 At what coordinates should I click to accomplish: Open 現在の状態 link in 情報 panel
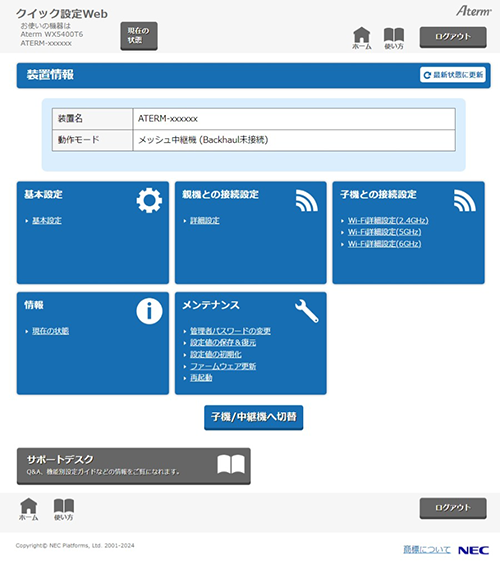[x=50, y=331]
